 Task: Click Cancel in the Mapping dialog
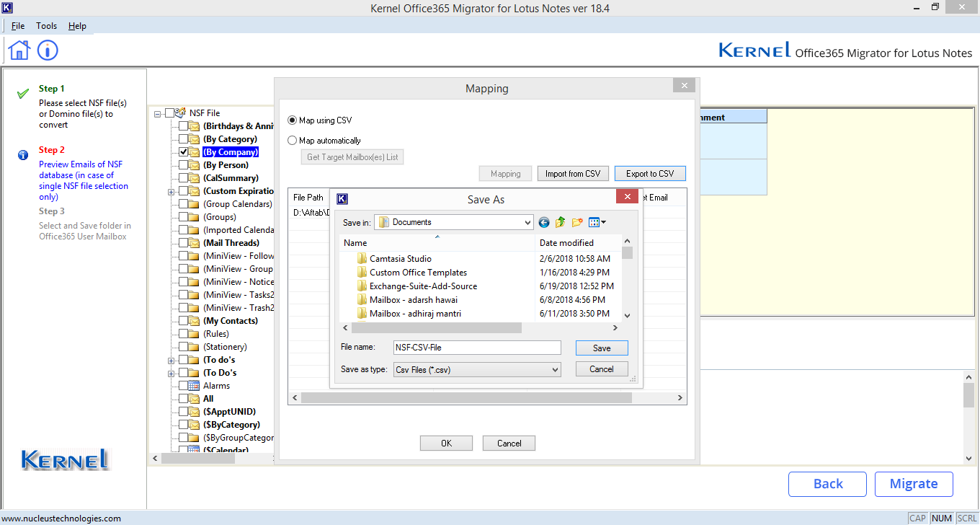pos(509,444)
